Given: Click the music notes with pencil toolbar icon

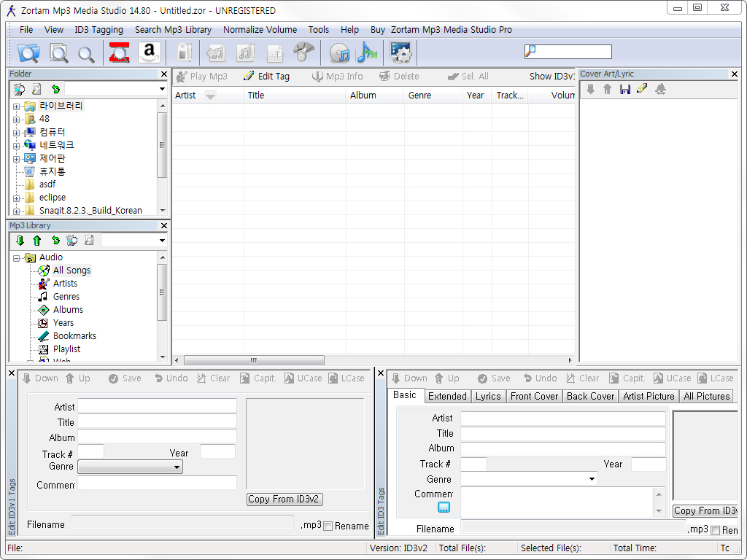Looking at the screenshot, I should (x=246, y=52).
